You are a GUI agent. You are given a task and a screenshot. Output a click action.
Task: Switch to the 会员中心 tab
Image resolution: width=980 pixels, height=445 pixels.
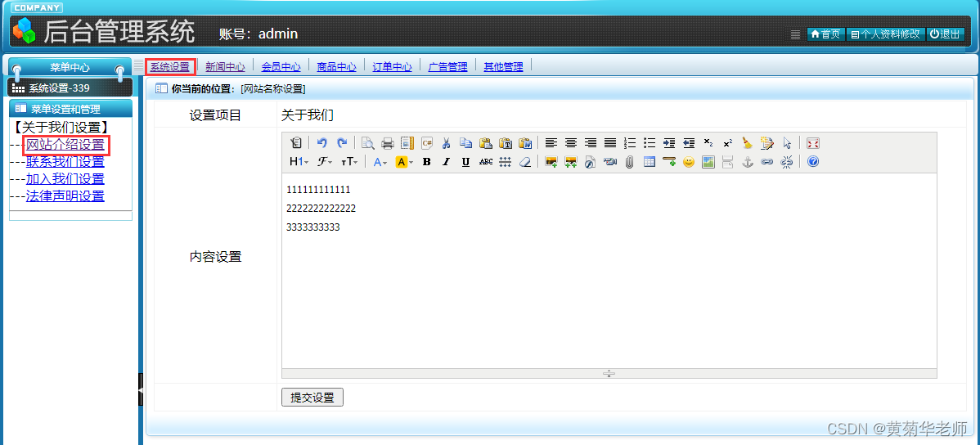click(x=281, y=67)
